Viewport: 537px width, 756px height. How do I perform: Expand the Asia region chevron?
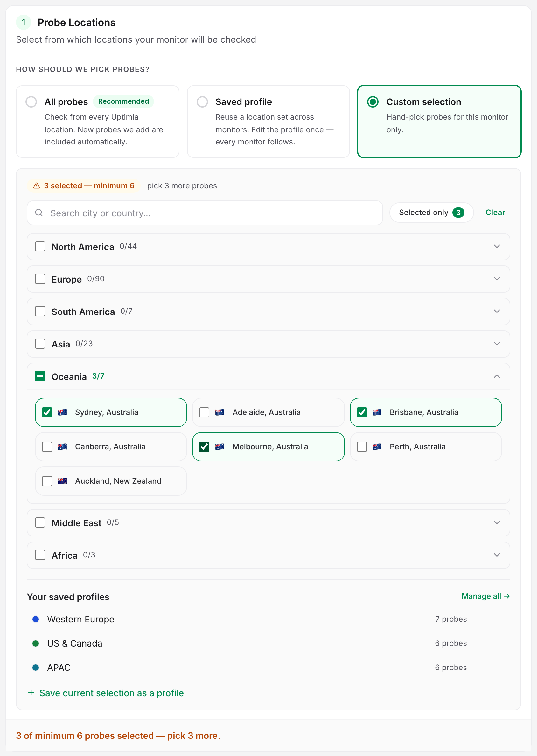(496, 344)
